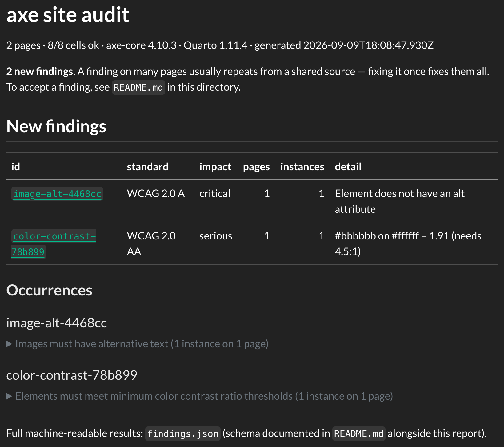Image resolution: width=504 pixels, height=447 pixels.
Task: Open the image-alt-4468cc finding link
Action: tap(57, 194)
